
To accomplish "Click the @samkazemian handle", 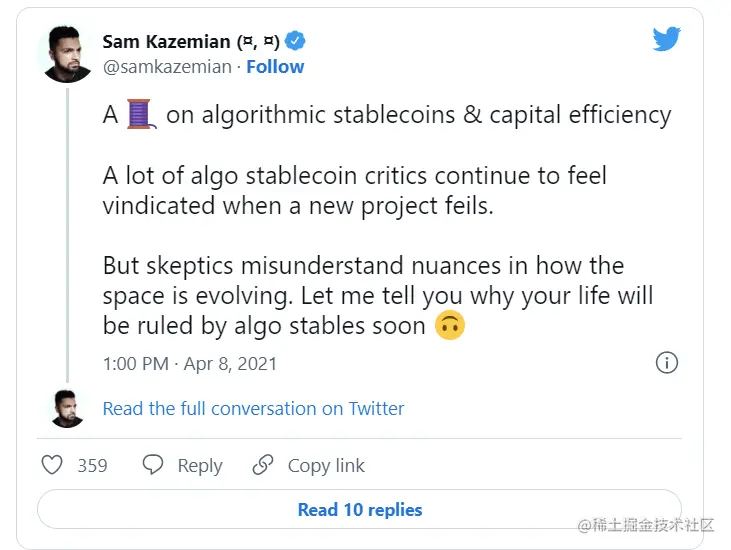I will click(x=167, y=67).
